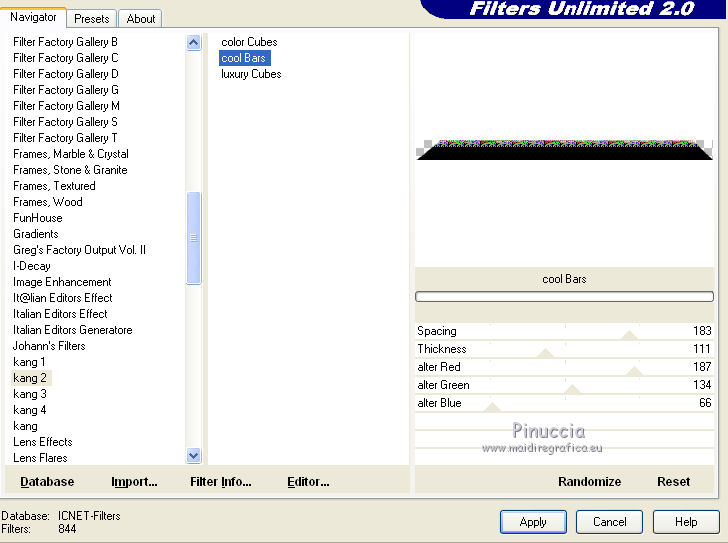The image size is (728, 543).
Task: Select Italian Editors Effect category
Action: [x=60, y=314]
